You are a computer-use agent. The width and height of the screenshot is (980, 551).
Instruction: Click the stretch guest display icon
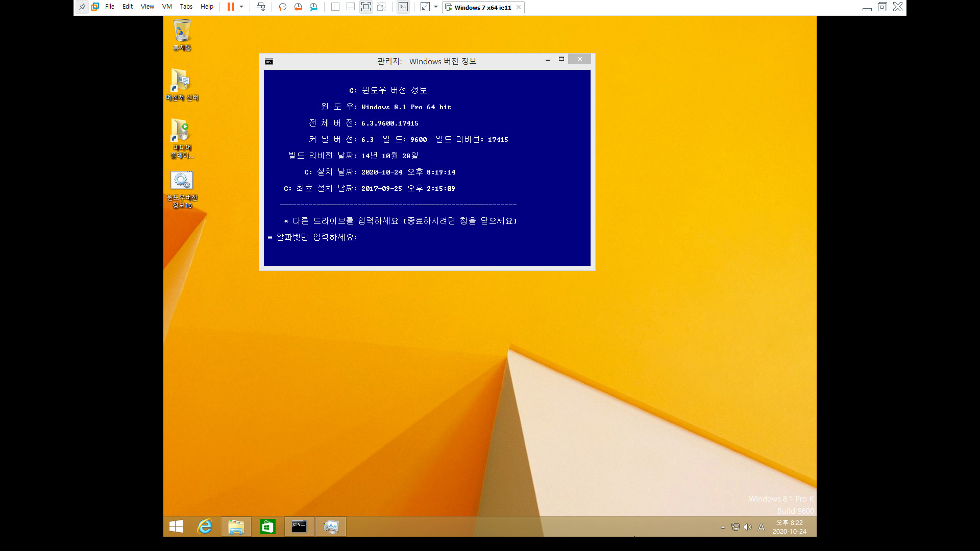tap(425, 7)
